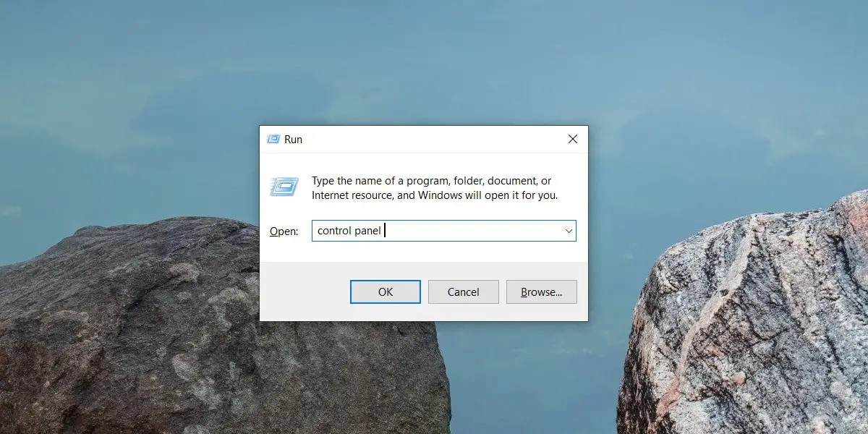Close the Run dialog
This screenshot has width=868, height=434.
pyautogui.click(x=572, y=139)
